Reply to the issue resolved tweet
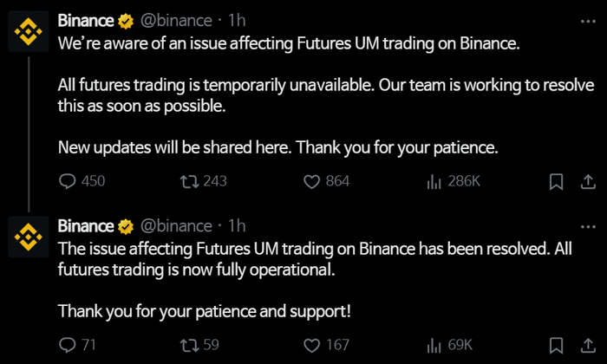 [69, 345]
